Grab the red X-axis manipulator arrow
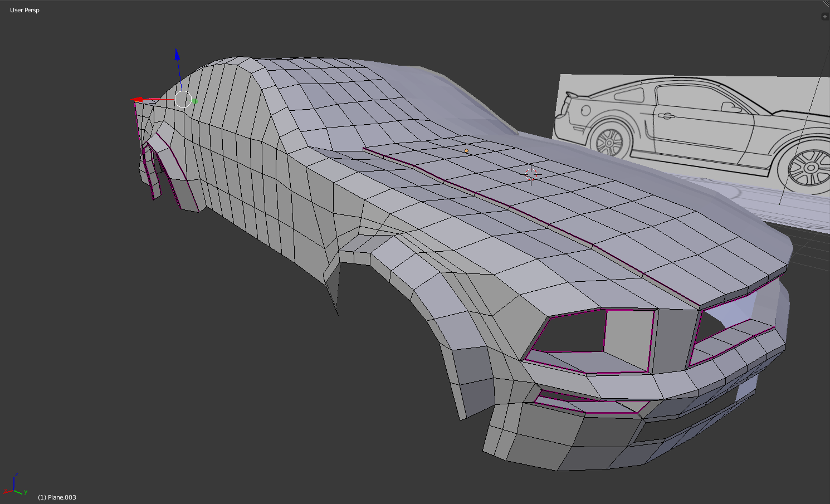Screen dimensions: 830x504 pos(137,100)
